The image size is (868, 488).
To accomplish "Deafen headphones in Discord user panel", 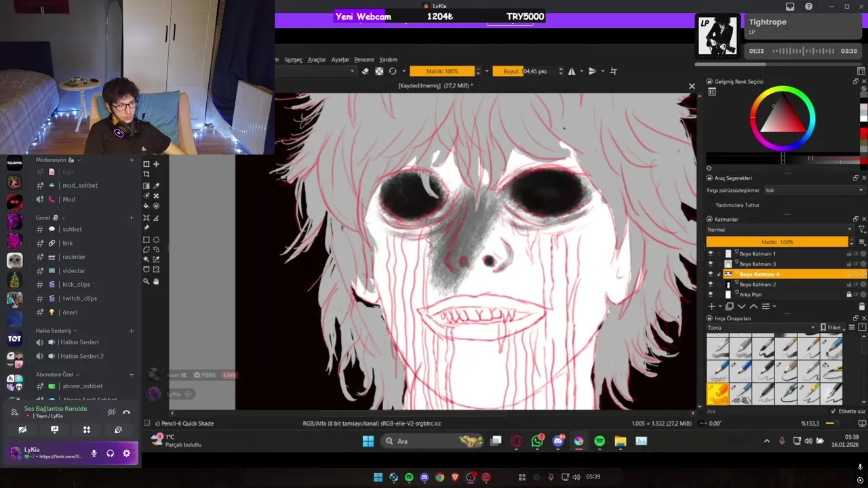I will pos(110,453).
